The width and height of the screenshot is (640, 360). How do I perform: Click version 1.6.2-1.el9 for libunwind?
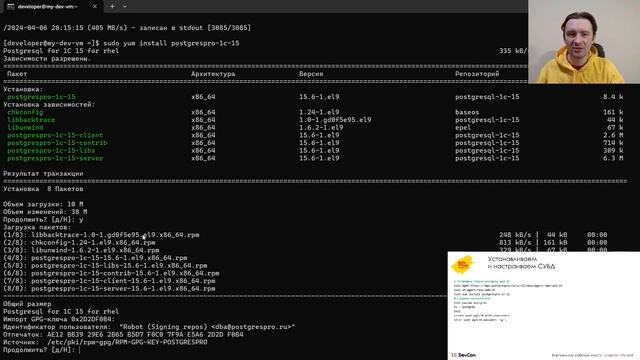(321, 127)
